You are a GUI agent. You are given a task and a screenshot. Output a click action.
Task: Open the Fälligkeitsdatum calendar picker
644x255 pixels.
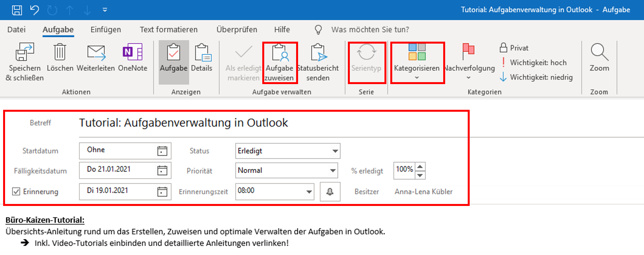(162, 170)
